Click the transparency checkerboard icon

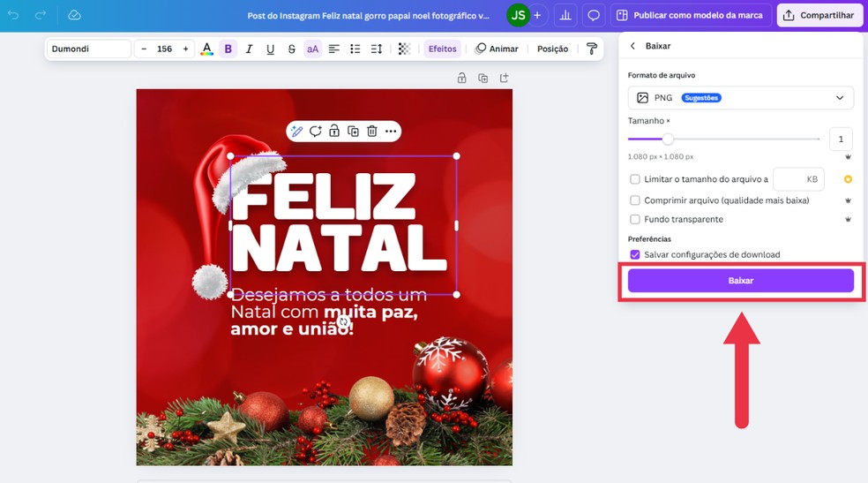point(404,49)
